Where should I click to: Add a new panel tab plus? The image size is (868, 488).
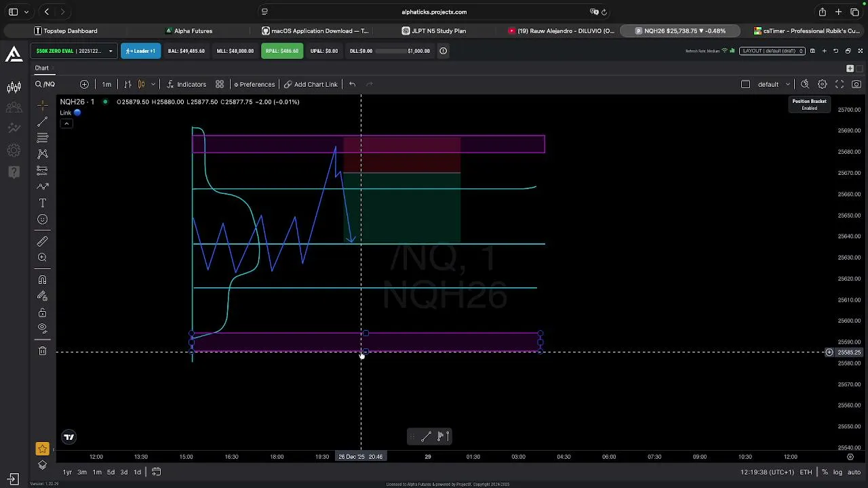(x=850, y=68)
